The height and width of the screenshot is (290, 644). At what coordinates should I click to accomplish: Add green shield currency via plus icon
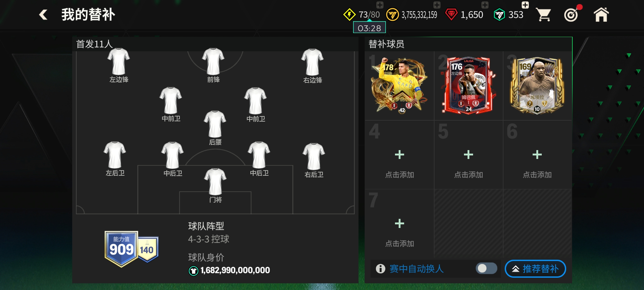[x=525, y=5]
